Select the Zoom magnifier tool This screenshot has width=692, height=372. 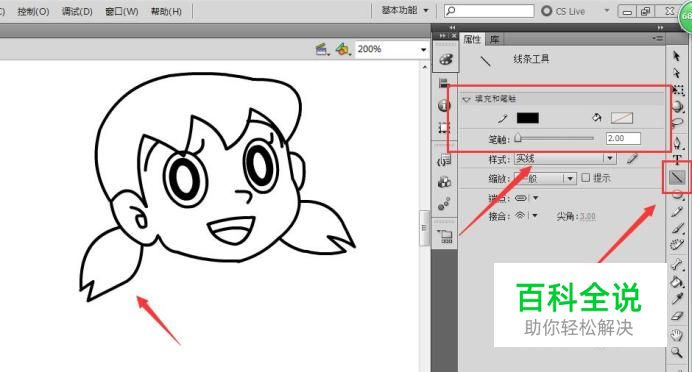(x=677, y=352)
